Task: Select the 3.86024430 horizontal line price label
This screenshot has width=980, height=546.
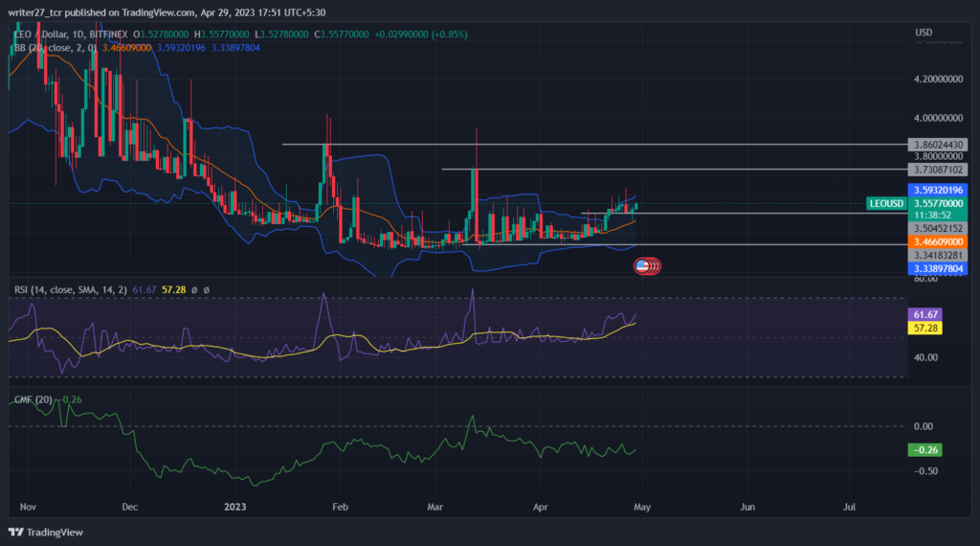Action: coord(938,145)
